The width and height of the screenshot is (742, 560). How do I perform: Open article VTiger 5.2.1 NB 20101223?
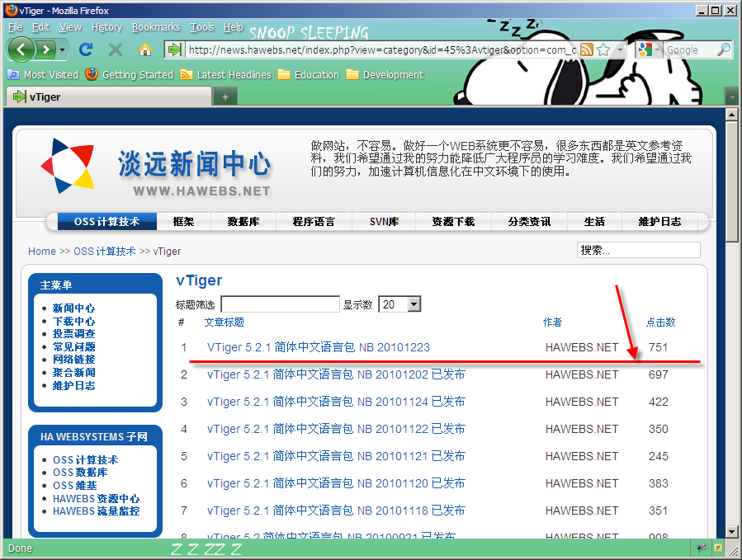pyautogui.click(x=319, y=347)
